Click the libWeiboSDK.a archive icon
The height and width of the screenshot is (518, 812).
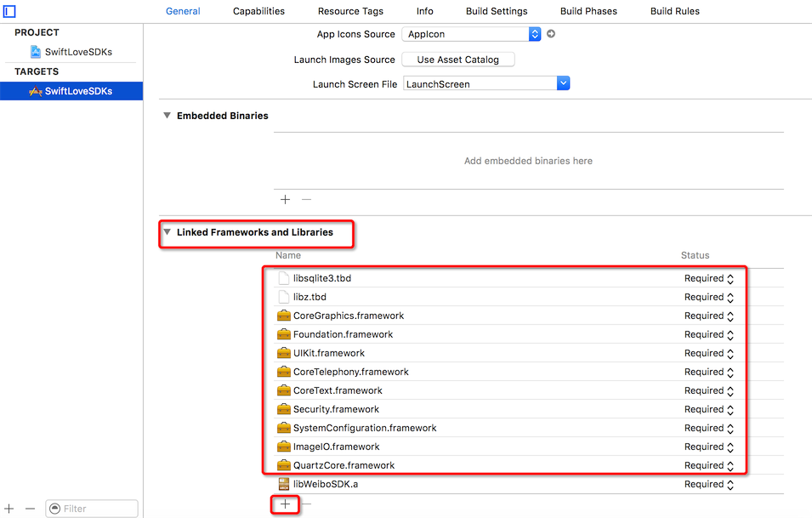[x=284, y=484]
